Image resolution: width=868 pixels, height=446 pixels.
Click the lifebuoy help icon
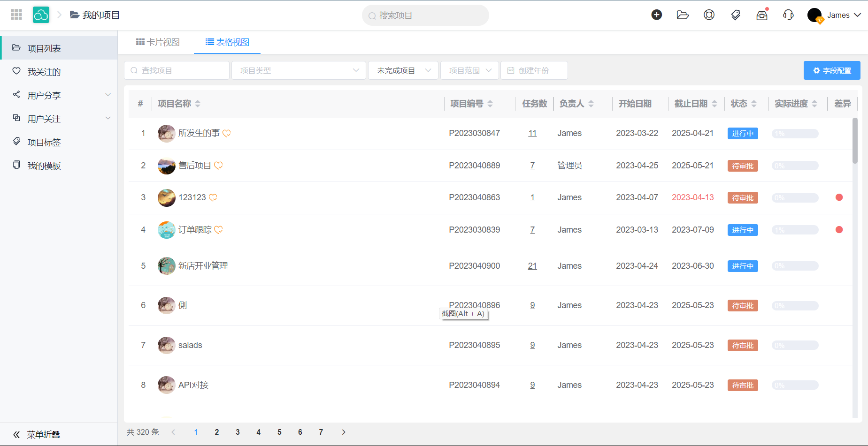(x=709, y=15)
